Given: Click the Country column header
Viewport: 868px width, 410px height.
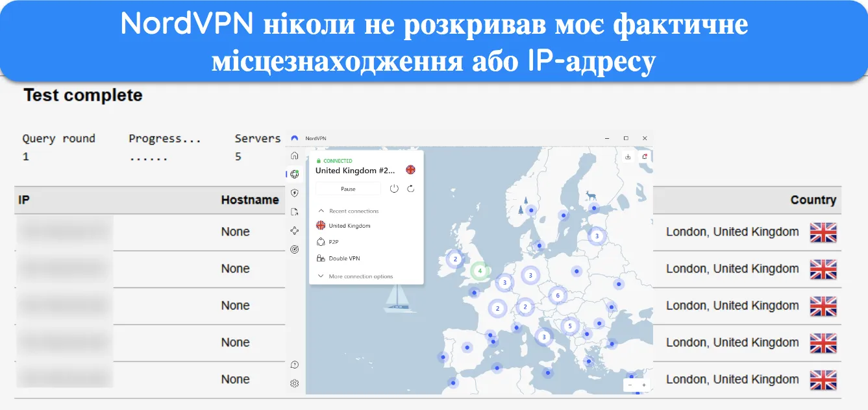Looking at the screenshot, I should click(813, 200).
